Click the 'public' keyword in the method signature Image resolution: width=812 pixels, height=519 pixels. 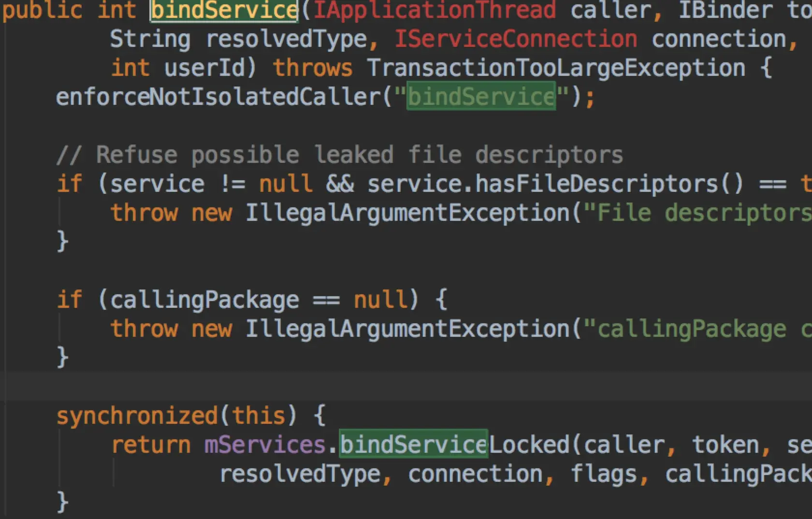pyautogui.click(x=43, y=11)
